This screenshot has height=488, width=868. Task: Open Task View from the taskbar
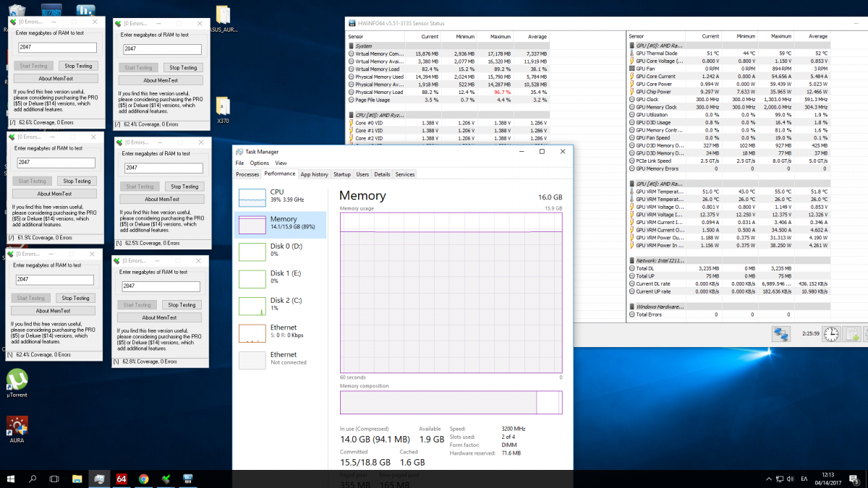[54, 479]
